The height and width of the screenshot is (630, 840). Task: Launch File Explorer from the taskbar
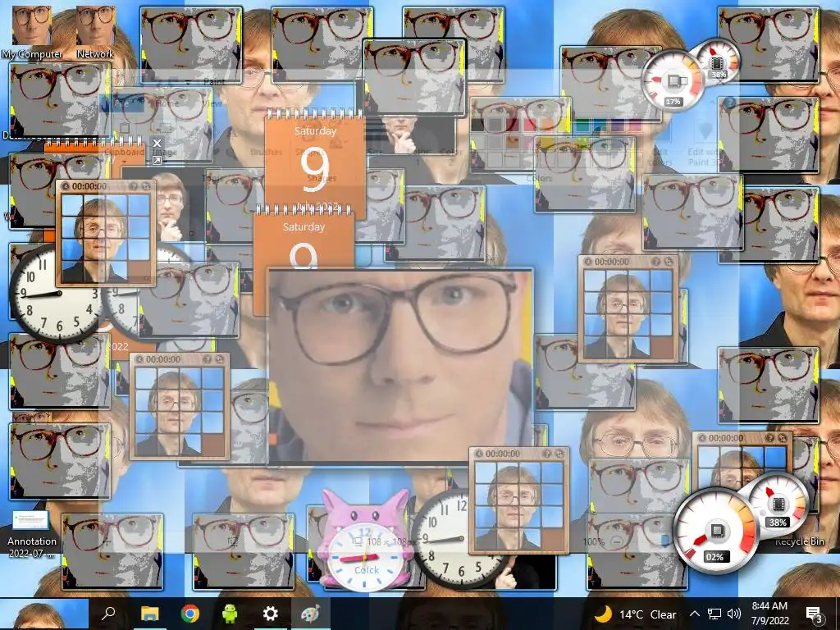pyautogui.click(x=149, y=614)
